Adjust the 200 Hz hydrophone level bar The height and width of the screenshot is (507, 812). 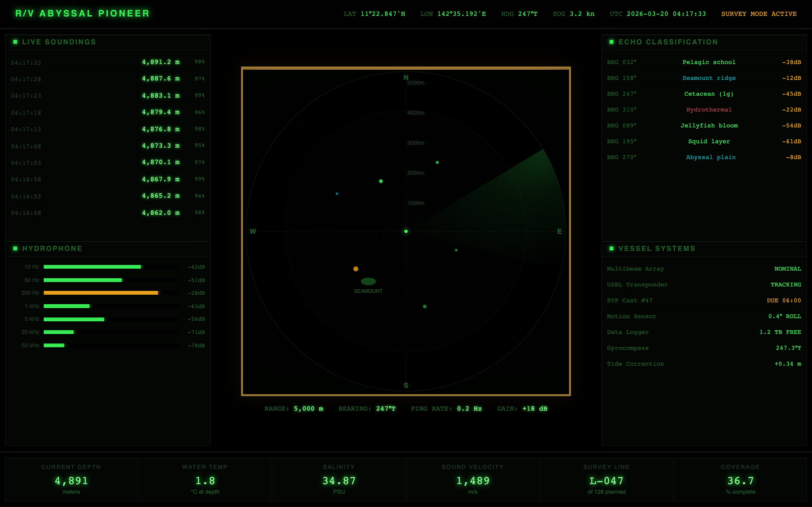click(x=101, y=292)
